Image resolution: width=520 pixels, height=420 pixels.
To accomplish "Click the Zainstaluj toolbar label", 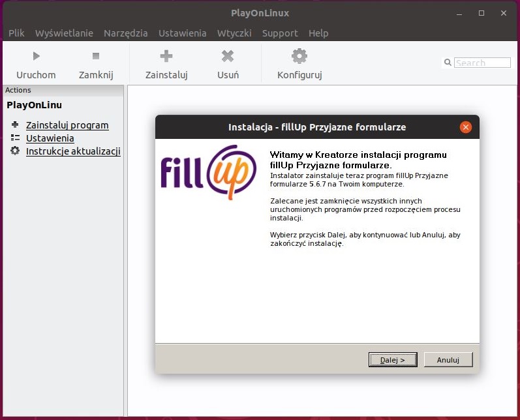I will [x=166, y=75].
